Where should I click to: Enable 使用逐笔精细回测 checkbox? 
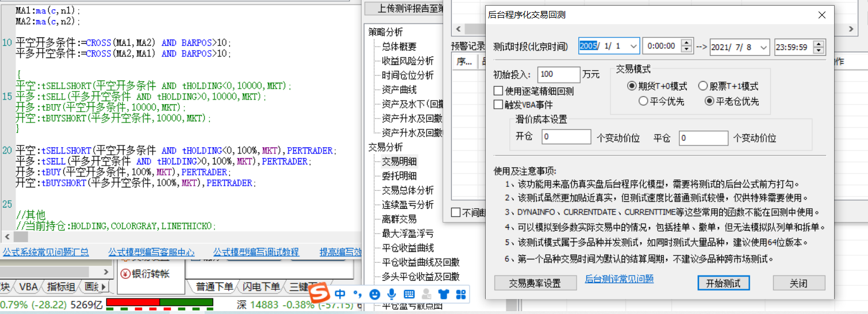[498, 91]
